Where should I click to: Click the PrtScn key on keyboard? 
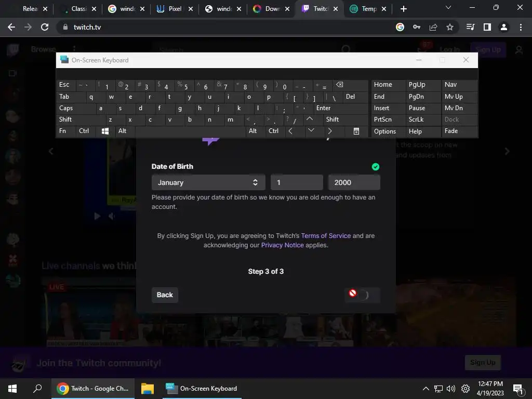point(388,119)
